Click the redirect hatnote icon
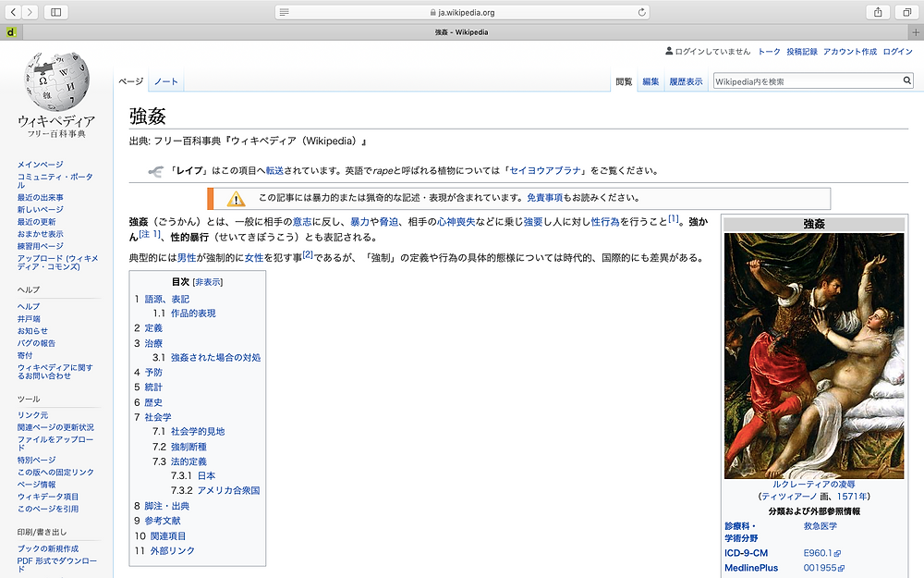 click(155, 172)
